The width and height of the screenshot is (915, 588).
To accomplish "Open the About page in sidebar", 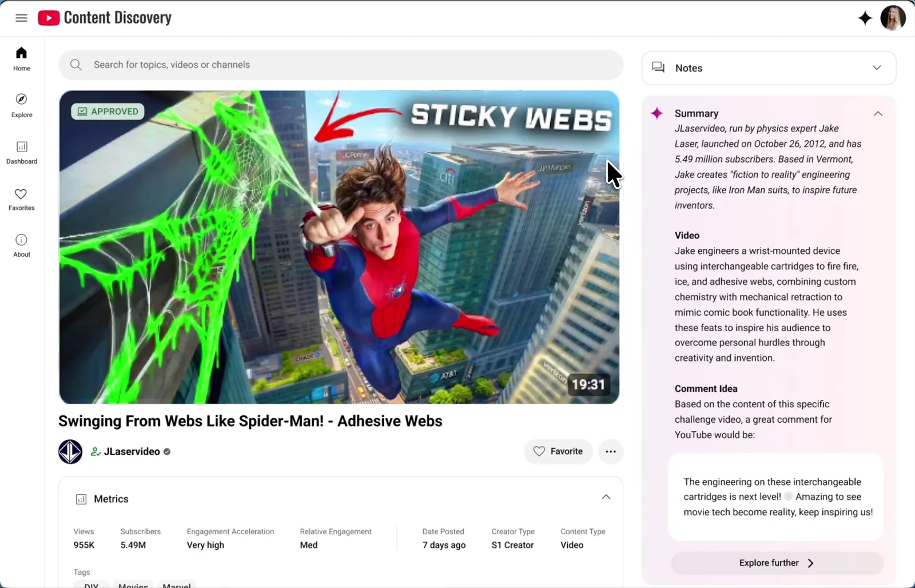I will (x=22, y=246).
